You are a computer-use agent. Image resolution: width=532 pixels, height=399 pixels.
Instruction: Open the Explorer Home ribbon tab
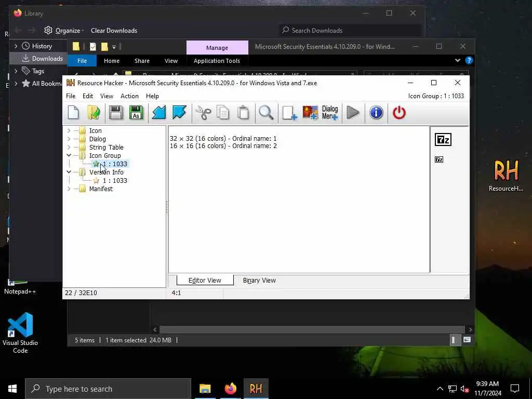pos(112,61)
